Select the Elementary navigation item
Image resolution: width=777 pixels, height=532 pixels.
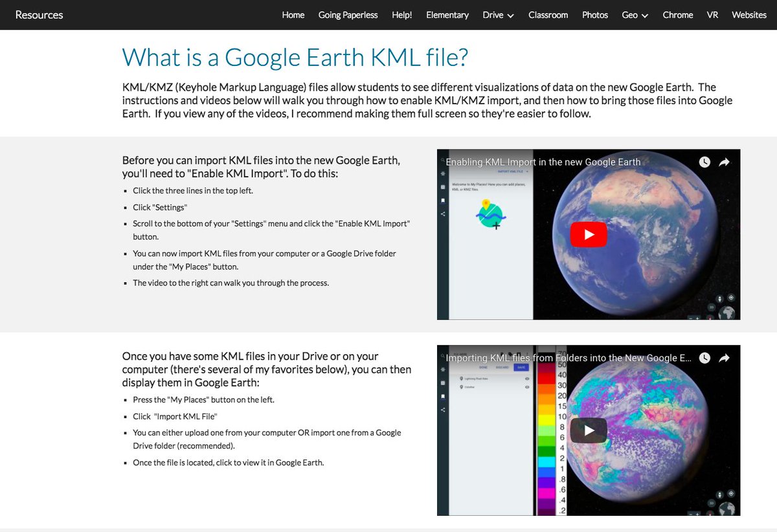[447, 15]
